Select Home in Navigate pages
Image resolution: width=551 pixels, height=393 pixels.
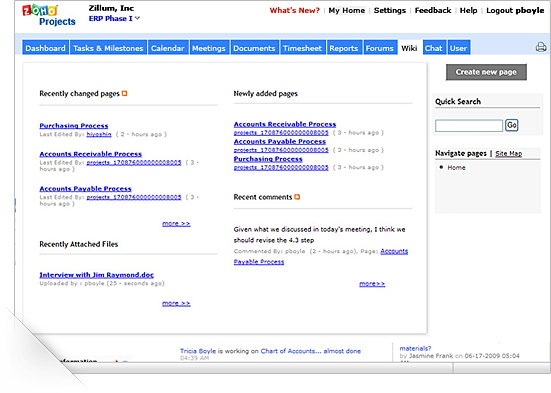(x=456, y=168)
